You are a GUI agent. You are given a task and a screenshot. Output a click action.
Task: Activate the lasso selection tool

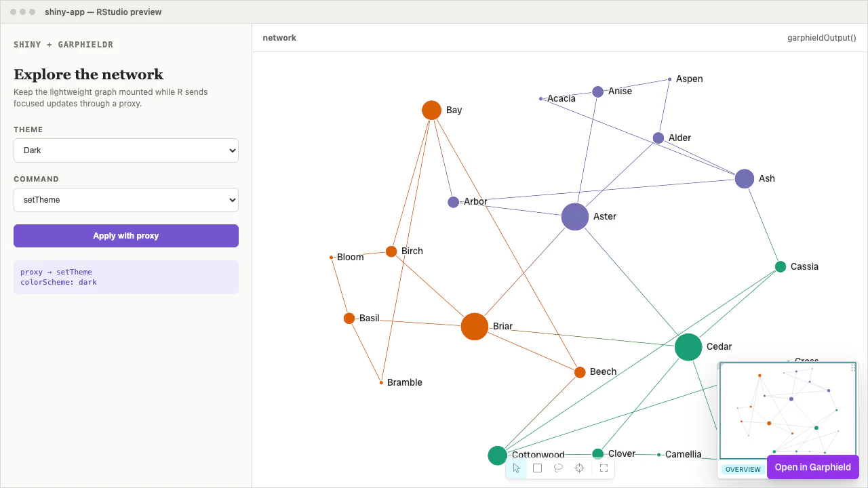click(559, 468)
